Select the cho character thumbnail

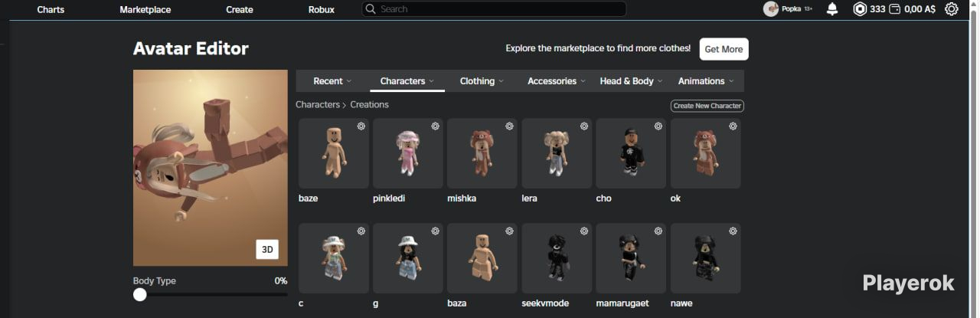(631, 153)
